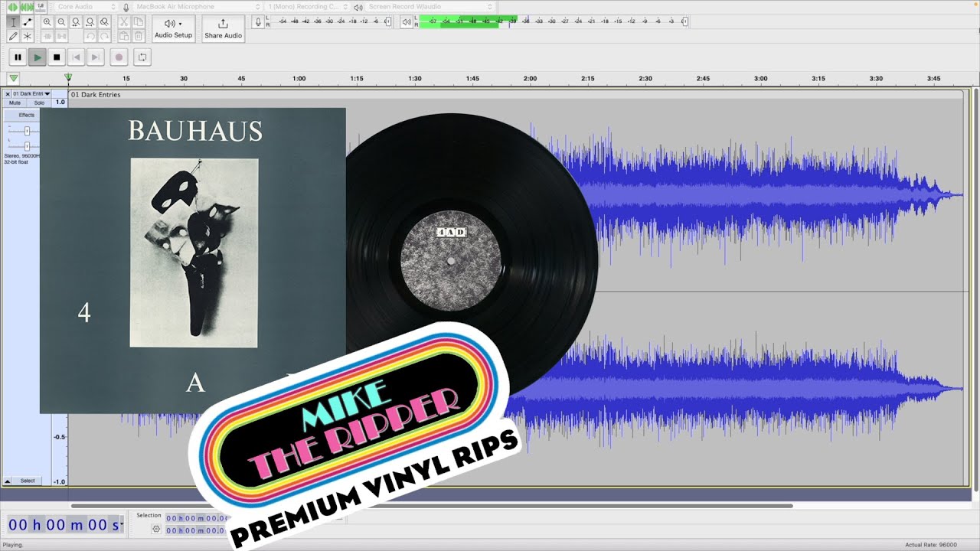Select the Envelope tool
The height and width of the screenshot is (551, 980).
coord(28,22)
